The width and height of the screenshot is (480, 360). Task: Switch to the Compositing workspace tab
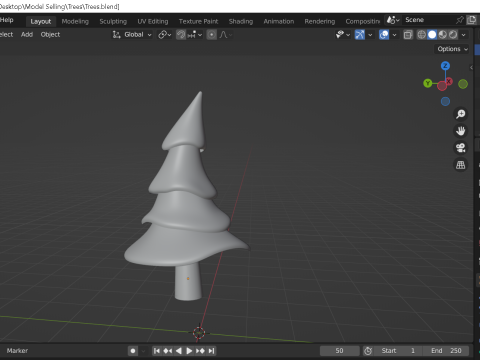pos(362,21)
